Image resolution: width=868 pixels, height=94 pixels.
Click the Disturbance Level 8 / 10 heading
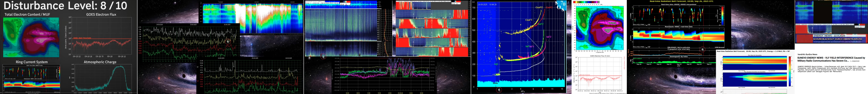[x=65, y=6]
